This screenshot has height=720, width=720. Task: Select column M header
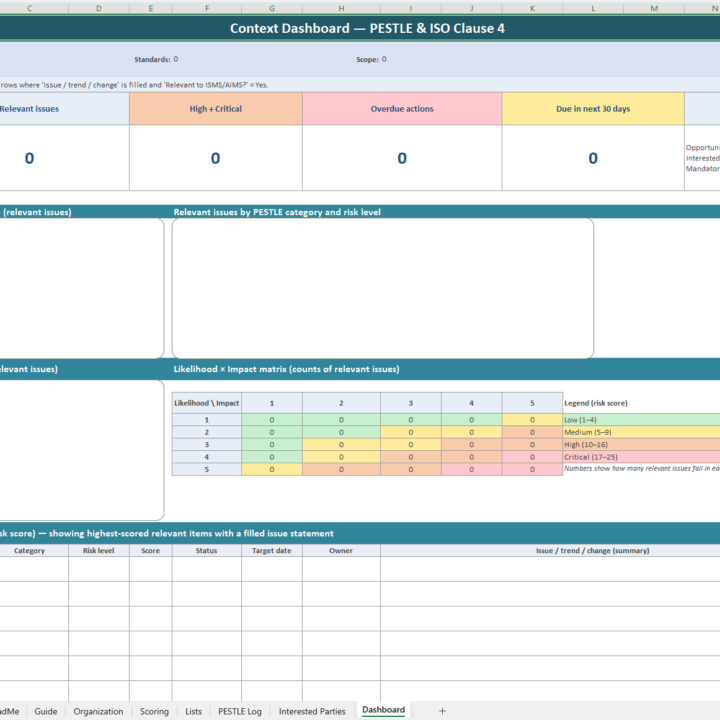tap(654, 8)
